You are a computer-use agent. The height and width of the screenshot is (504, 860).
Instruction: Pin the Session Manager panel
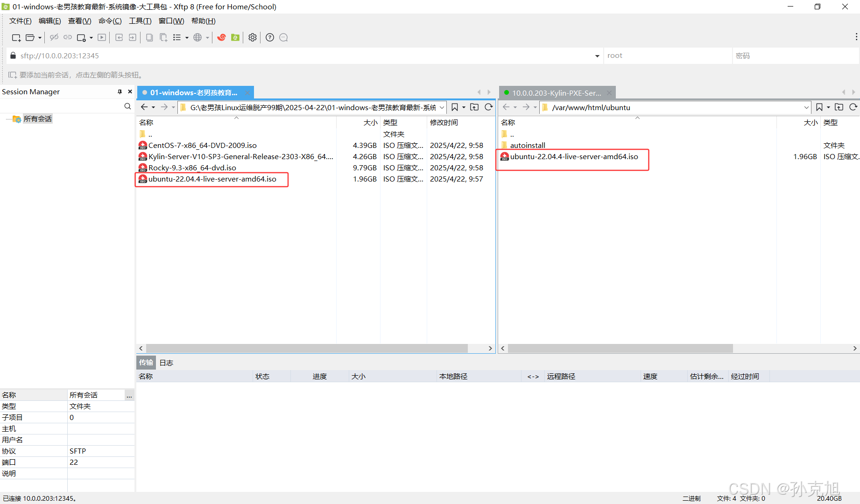click(120, 92)
